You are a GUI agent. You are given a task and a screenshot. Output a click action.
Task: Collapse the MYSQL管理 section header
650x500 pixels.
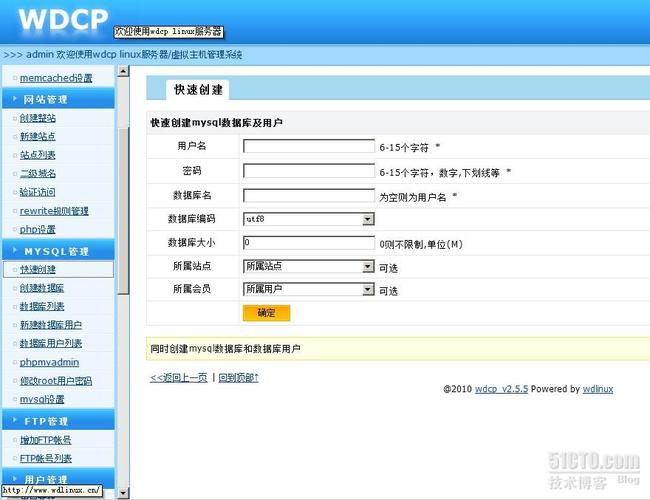pyautogui.click(x=58, y=251)
